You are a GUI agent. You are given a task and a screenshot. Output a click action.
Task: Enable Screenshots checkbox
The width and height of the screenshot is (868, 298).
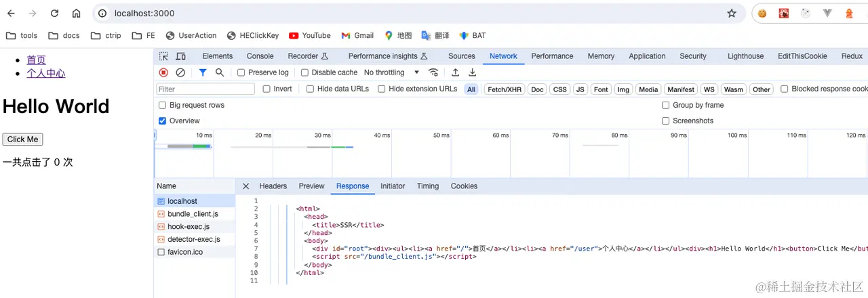[666, 121]
